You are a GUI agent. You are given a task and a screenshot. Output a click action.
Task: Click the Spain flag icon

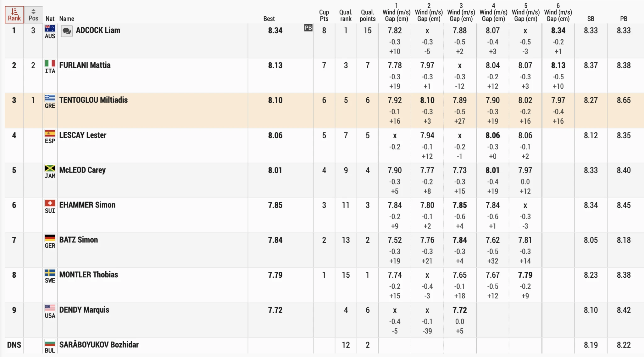coord(50,133)
